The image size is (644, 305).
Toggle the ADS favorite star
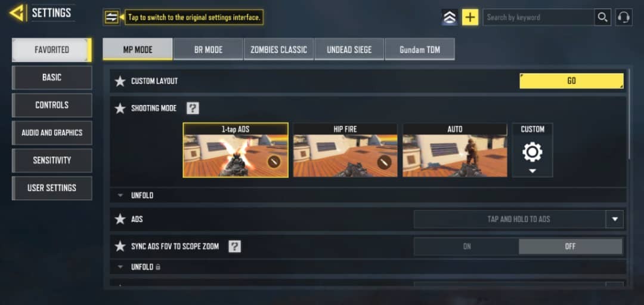tap(120, 220)
